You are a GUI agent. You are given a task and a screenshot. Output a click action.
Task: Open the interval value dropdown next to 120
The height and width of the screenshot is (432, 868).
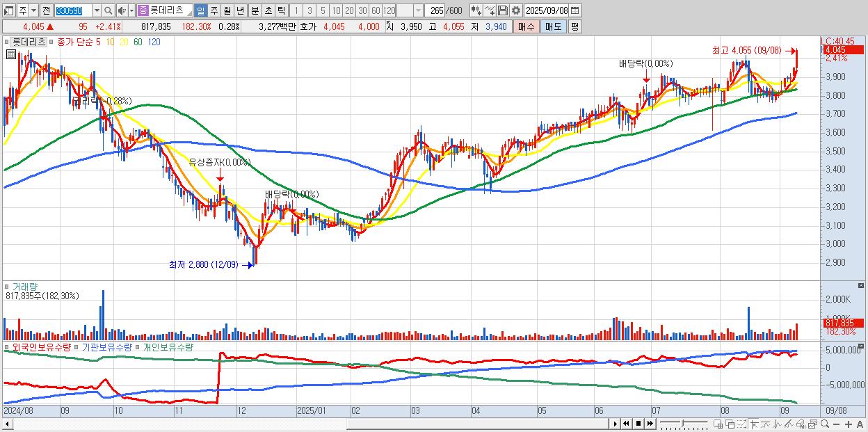[418, 10]
